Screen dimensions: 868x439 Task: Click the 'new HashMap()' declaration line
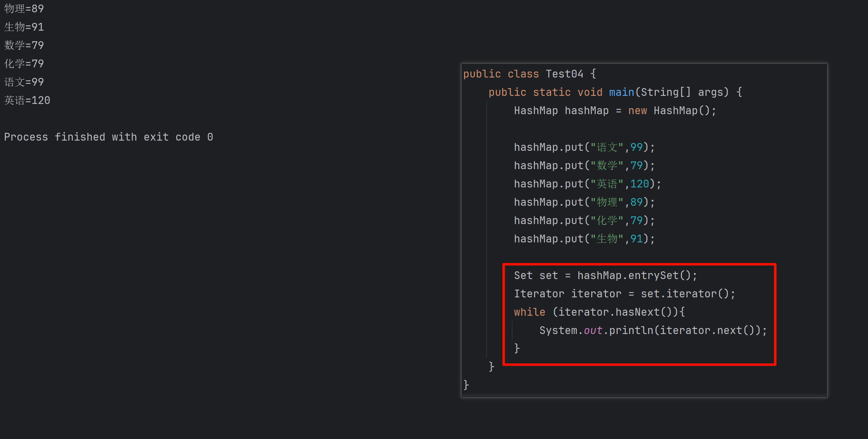[x=615, y=111]
